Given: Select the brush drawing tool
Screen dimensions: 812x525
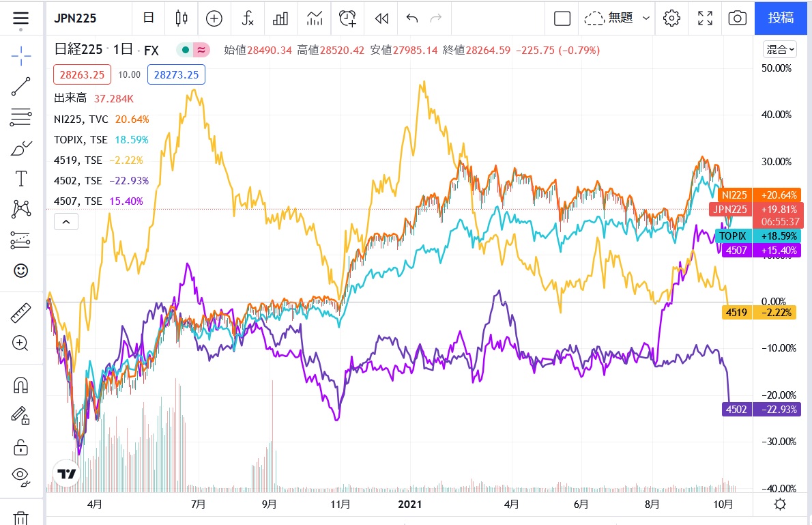Looking at the screenshot, I should coord(21,148).
